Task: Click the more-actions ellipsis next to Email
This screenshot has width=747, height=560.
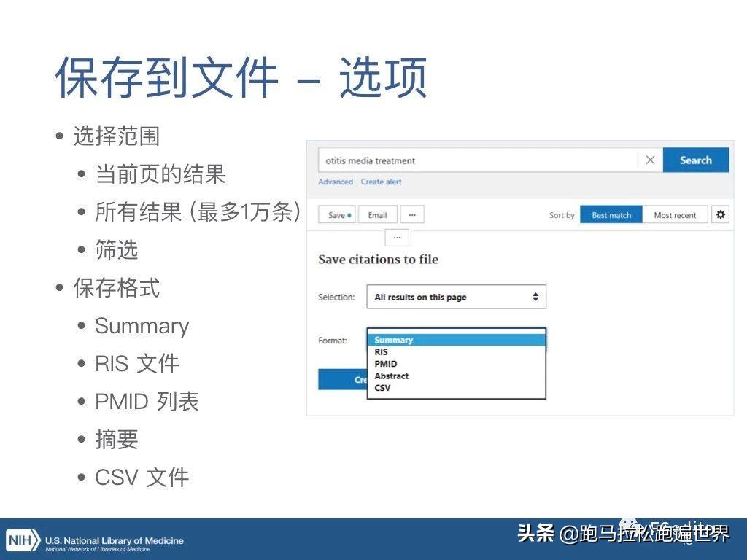Action: pos(411,214)
